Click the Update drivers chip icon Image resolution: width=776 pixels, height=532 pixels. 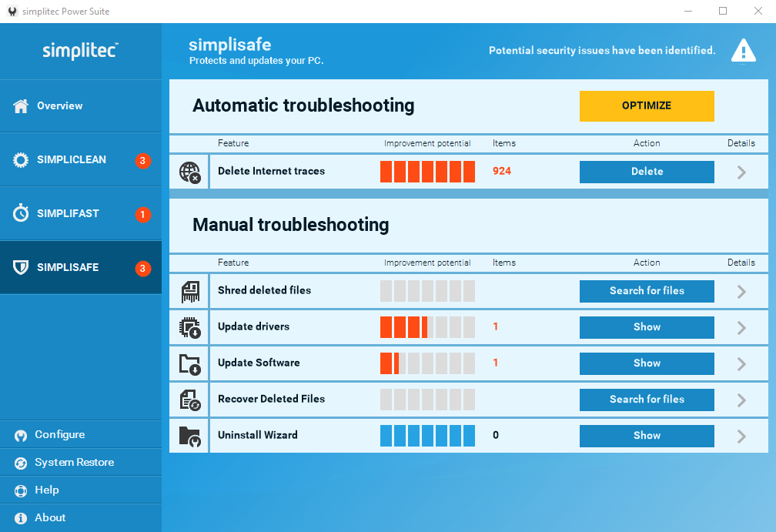point(190,328)
